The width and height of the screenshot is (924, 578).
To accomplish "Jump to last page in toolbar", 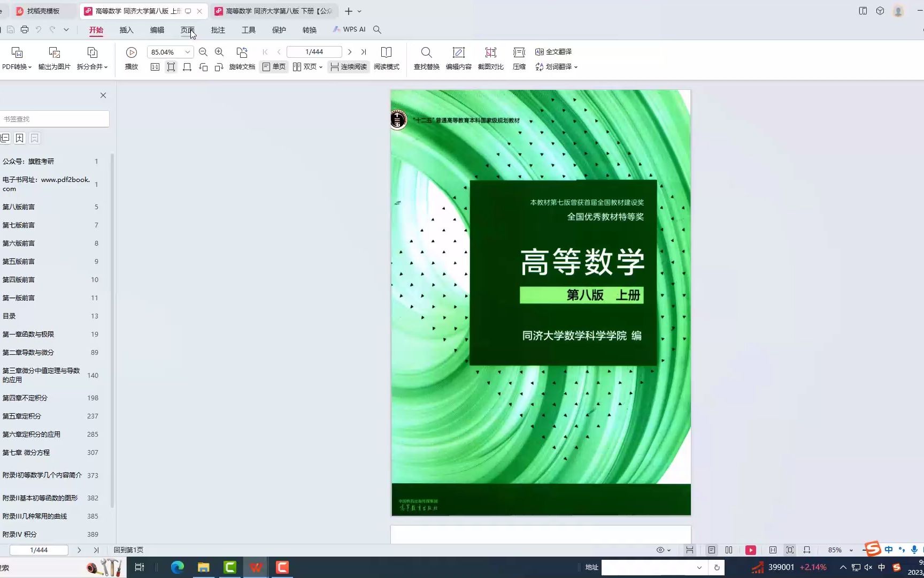I will (x=364, y=52).
